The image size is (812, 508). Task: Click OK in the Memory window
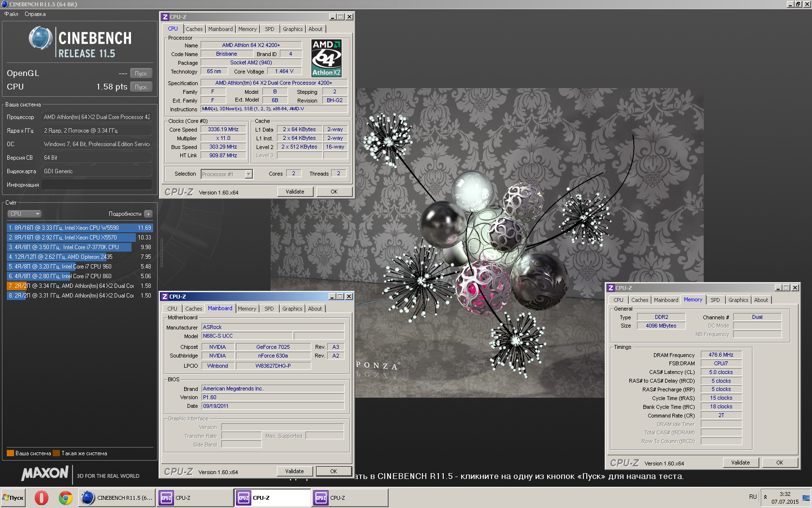point(780,463)
